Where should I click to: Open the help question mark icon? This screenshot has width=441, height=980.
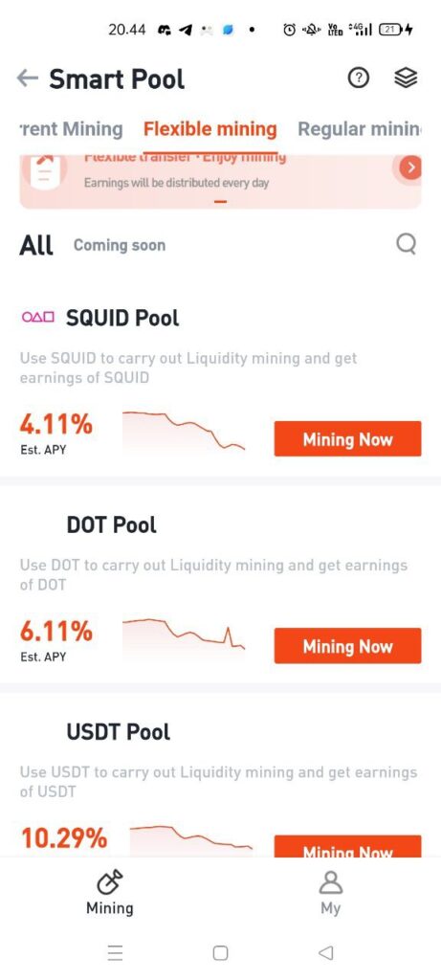pyautogui.click(x=358, y=78)
